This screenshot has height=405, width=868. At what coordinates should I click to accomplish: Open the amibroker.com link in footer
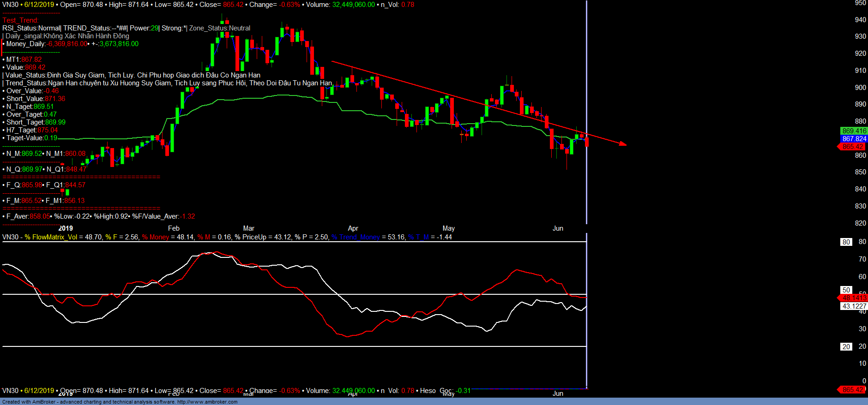(x=207, y=402)
